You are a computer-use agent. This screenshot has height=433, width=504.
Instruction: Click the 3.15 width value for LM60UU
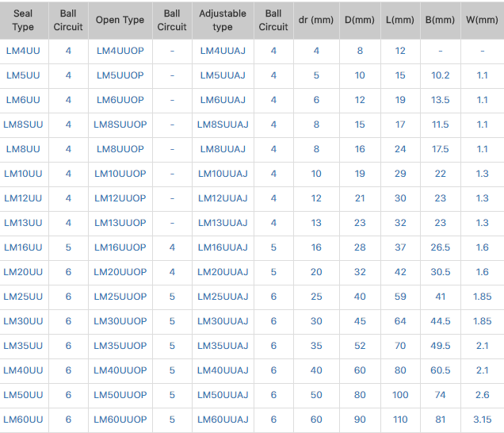483,420
